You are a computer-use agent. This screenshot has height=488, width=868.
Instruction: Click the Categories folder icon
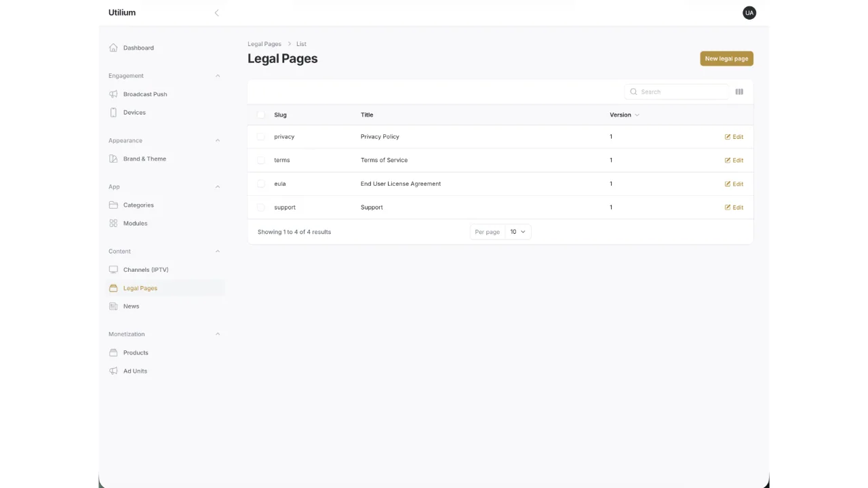click(x=113, y=205)
